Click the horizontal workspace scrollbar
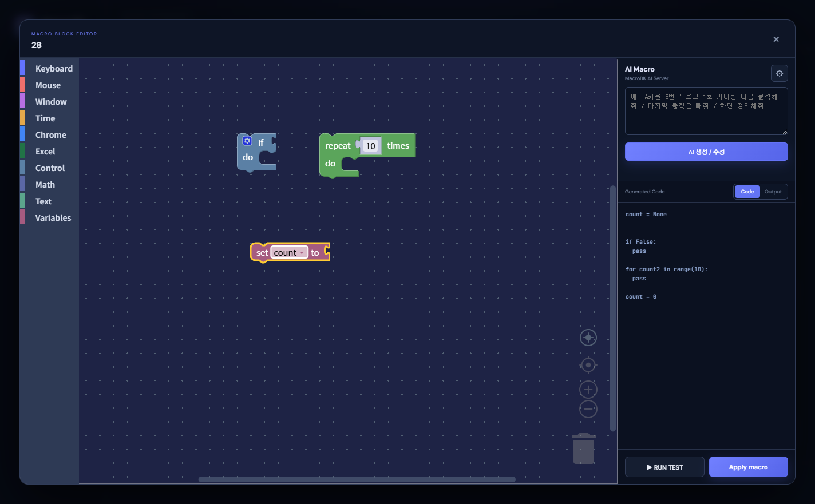Image resolution: width=815 pixels, height=504 pixels. 357,479
